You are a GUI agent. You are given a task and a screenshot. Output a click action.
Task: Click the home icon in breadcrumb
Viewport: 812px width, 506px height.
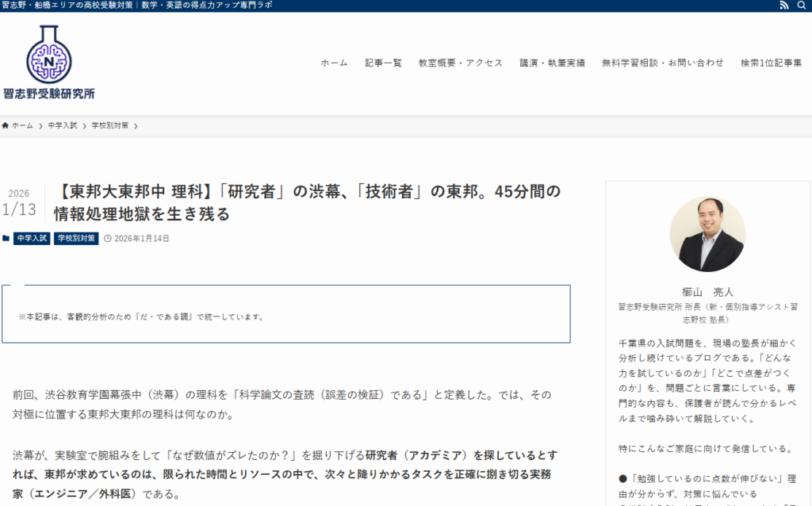tap(6, 125)
